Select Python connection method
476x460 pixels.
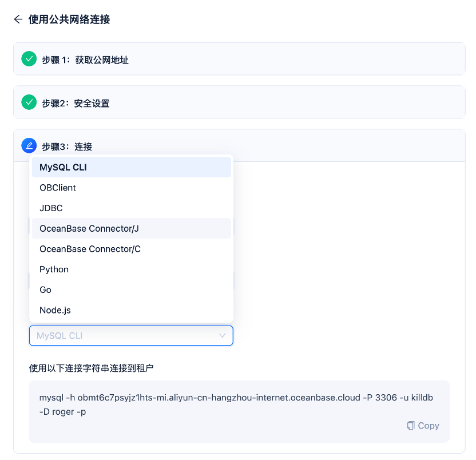[x=54, y=269]
